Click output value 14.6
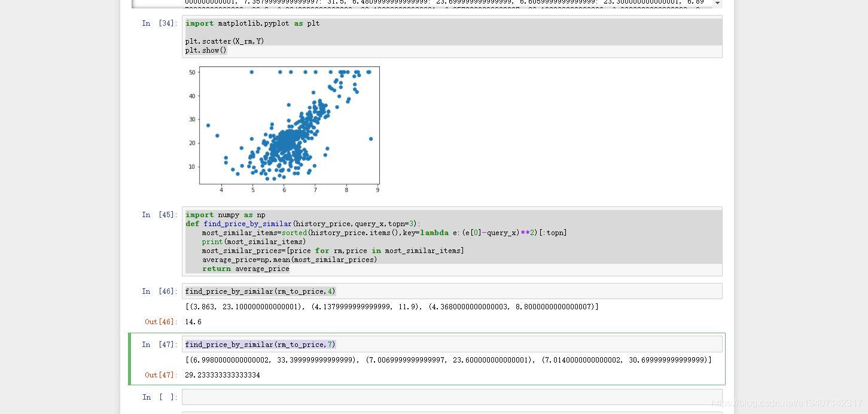The image size is (868, 414). point(193,322)
